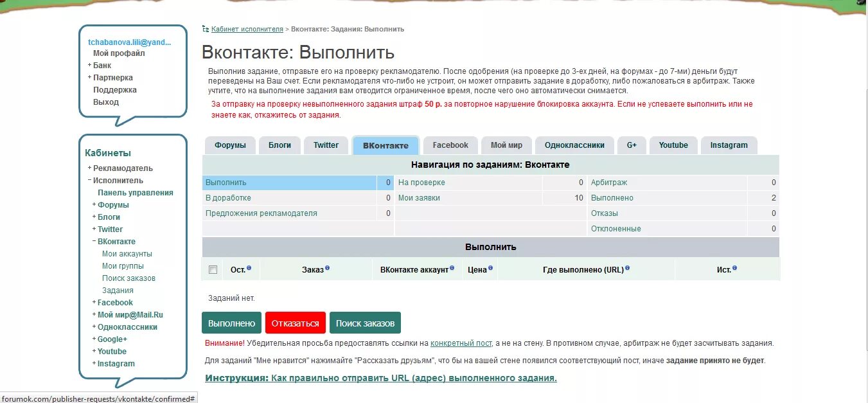
Task: Toggle the select-all checkbox in table header
Action: (x=213, y=270)
